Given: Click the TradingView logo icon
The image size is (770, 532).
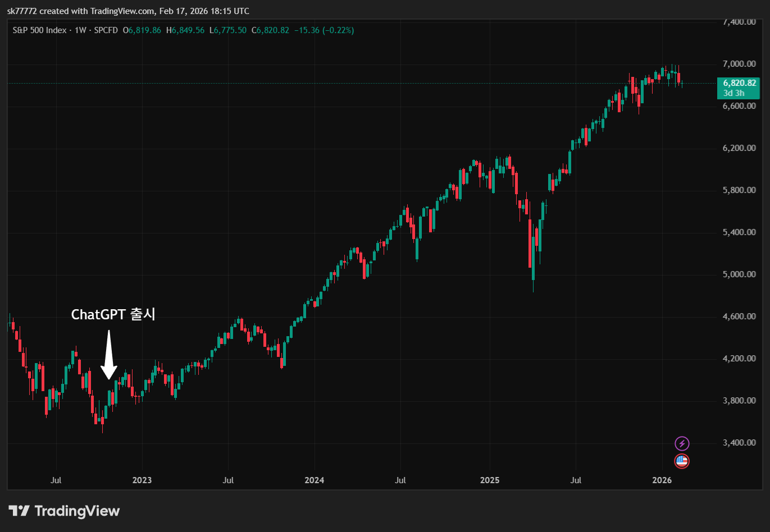Looking at the screenshot, I should coord(19,511).
